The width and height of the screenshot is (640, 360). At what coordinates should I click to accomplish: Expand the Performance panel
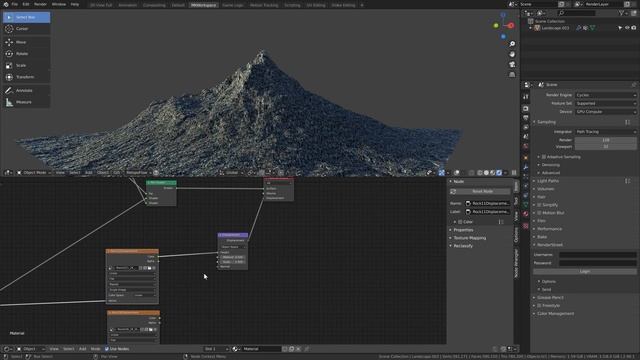point(549,229)
